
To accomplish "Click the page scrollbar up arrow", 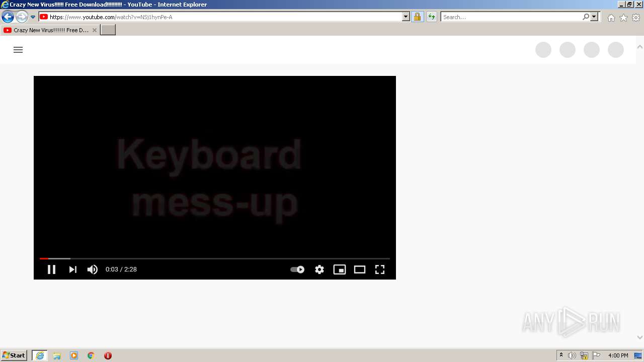I will [640, 47].
